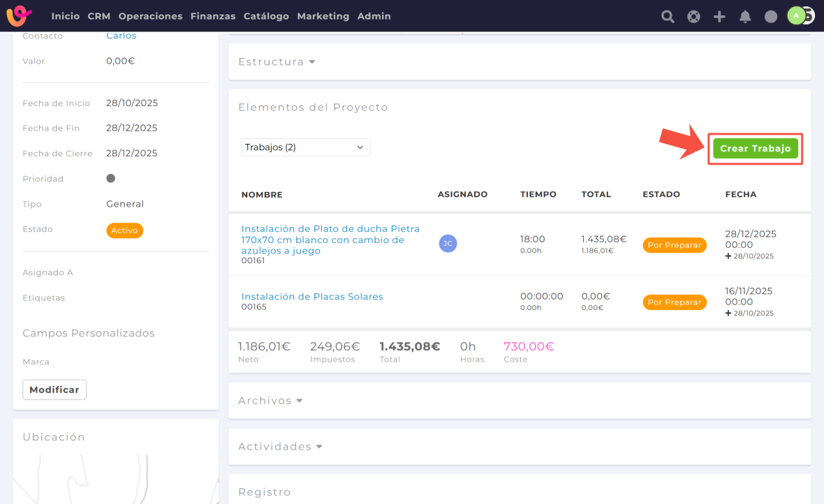Open the help lifebuoy icon
Screen dimensions: 824x504
693,16
